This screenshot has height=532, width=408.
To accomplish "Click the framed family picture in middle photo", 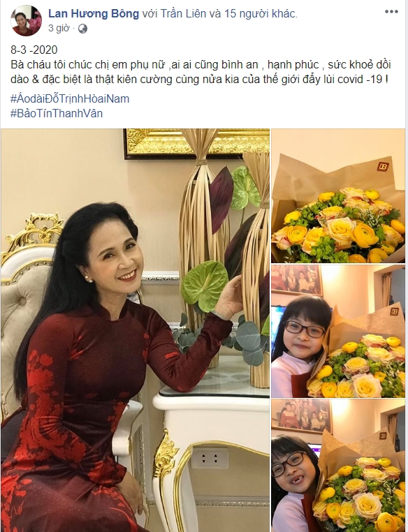I will 296,280.
